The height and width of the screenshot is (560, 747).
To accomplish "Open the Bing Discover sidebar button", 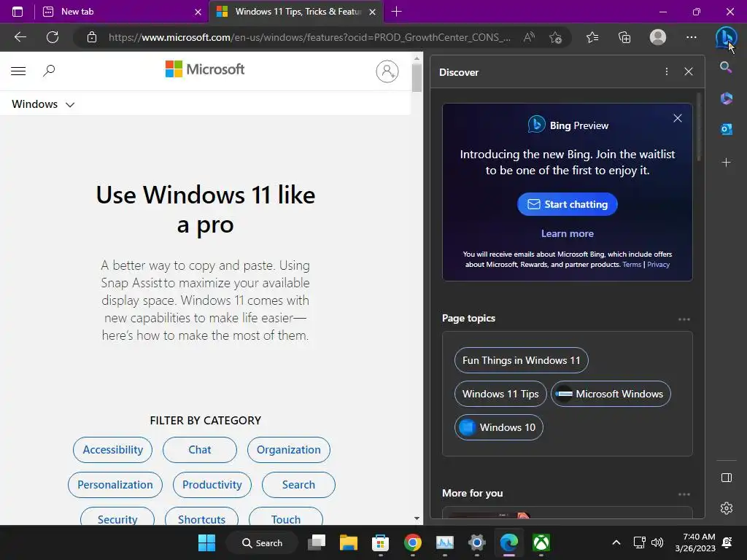I will click(726, 37).
